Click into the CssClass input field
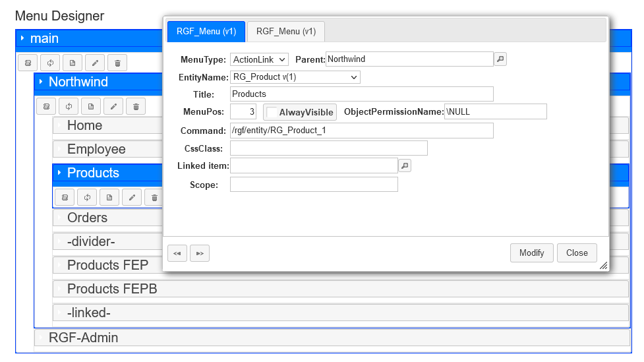Image resolution: width=644 pixels, height=362 pixels. coord(328,148)
